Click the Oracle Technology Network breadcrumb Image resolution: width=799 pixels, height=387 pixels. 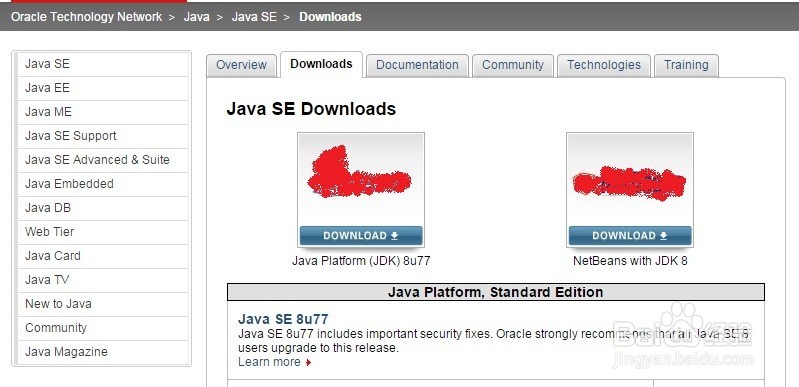click(x=86, y=17)
